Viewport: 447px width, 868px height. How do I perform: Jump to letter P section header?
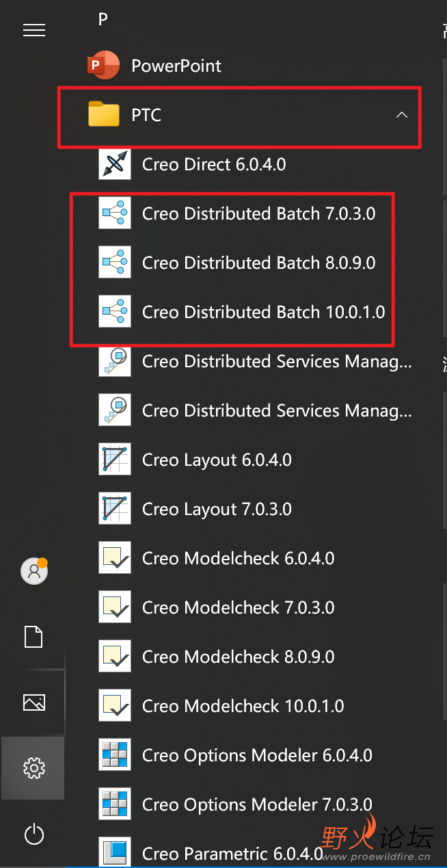click(103, 19)
